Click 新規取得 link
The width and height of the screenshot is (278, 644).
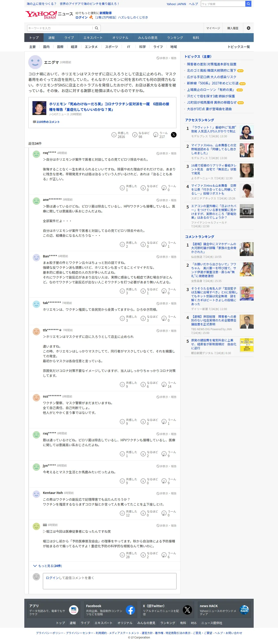pos(105,13)
